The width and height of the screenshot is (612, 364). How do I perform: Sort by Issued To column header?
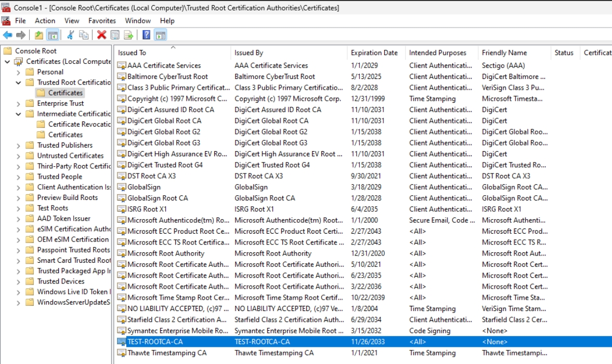point(173,52)
